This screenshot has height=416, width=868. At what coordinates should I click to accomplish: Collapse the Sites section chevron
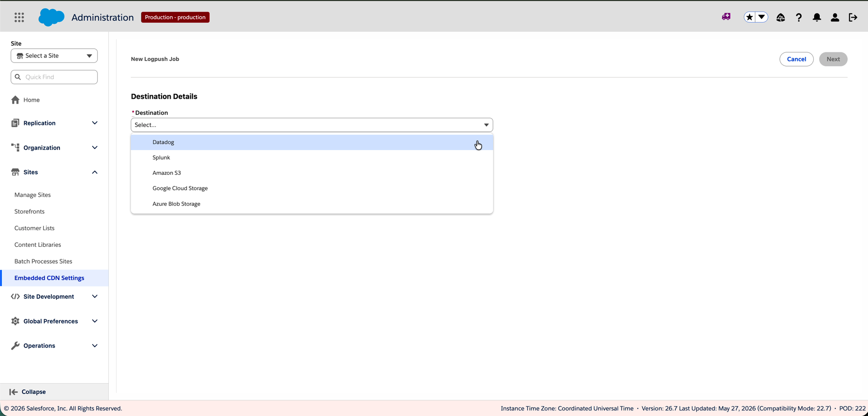pyautogui.click(x=95, y=172)
